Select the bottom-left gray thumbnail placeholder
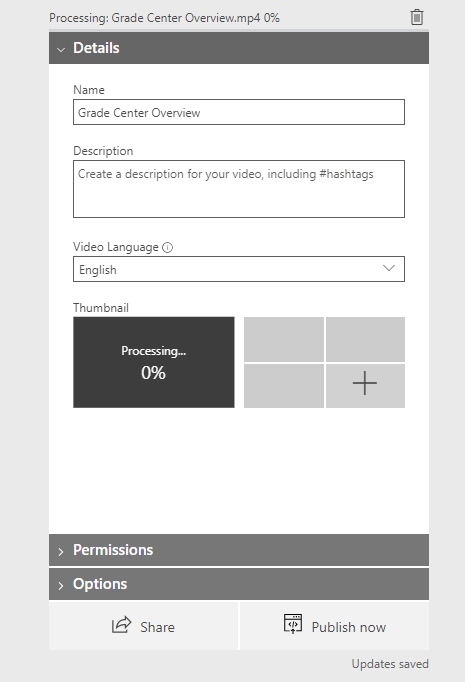The image size is (465, 682). (x=284, y=386)
